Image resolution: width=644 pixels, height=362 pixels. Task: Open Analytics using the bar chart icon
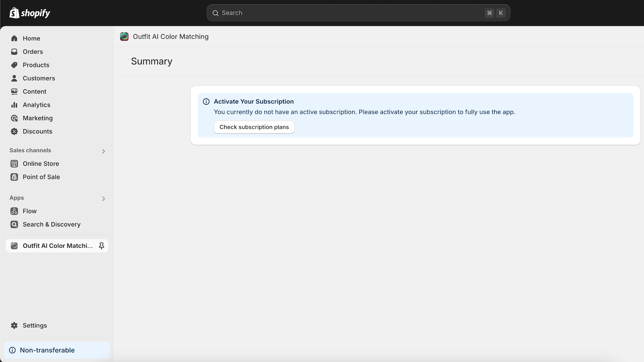pyautogui.click(x=14, y=105)
